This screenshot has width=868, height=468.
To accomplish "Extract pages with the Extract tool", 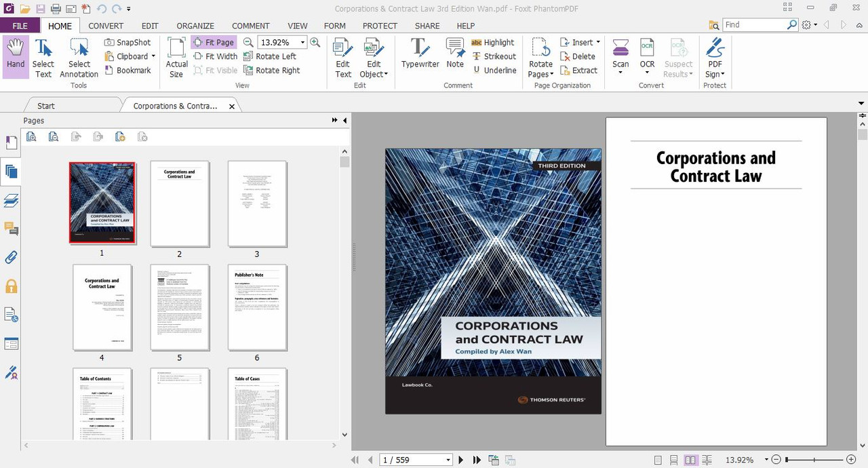I will (x=578, y=70).
